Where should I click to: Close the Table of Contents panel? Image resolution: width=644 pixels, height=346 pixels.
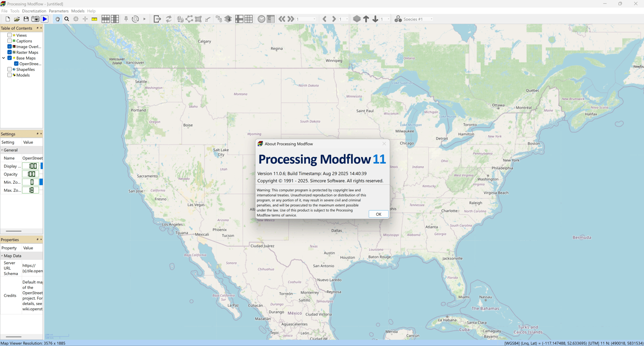coord(41,28)
